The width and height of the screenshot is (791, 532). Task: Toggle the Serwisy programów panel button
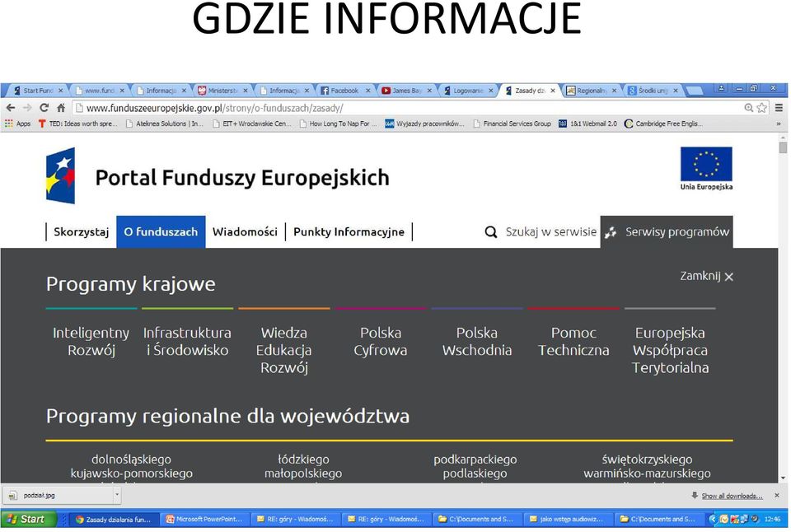pyautogui.click(x=667, y=232)
